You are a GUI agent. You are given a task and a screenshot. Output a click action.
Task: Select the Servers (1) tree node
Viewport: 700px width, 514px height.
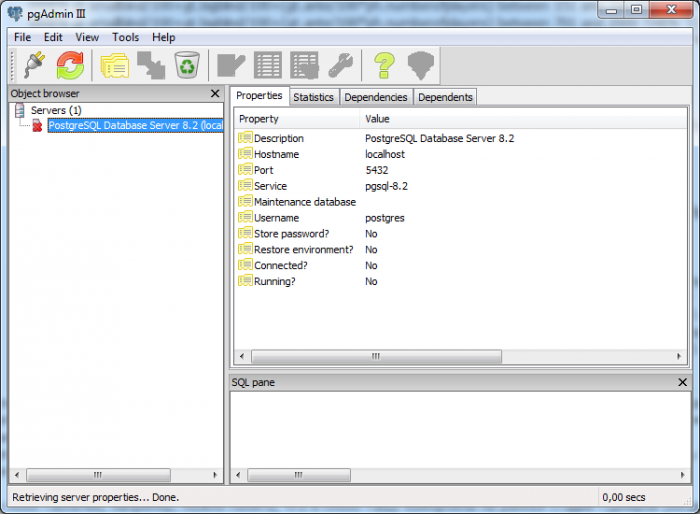[x=56, y=110]
